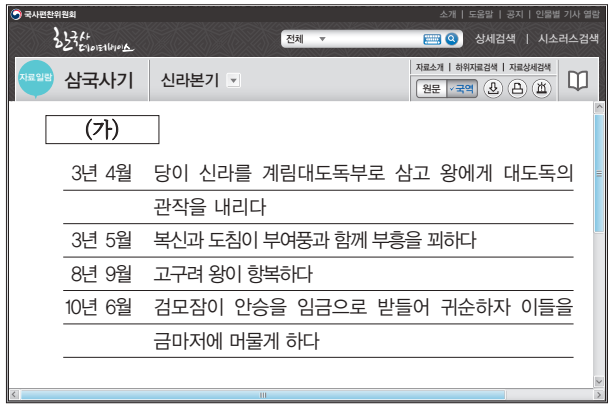This screenshot has height=406, width=614.
Task: Click the 하위자료검색 tab
Action: click(476, 67)
